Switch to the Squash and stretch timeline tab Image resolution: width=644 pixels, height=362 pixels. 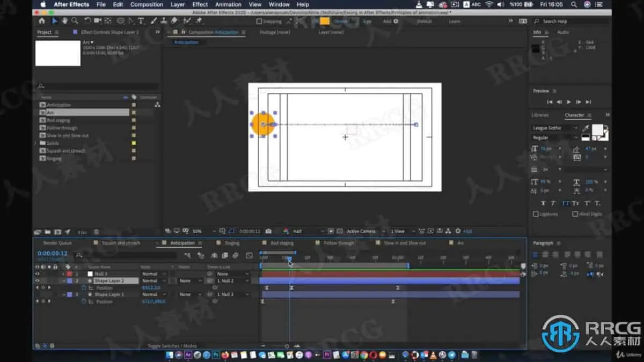pos(121,243)
